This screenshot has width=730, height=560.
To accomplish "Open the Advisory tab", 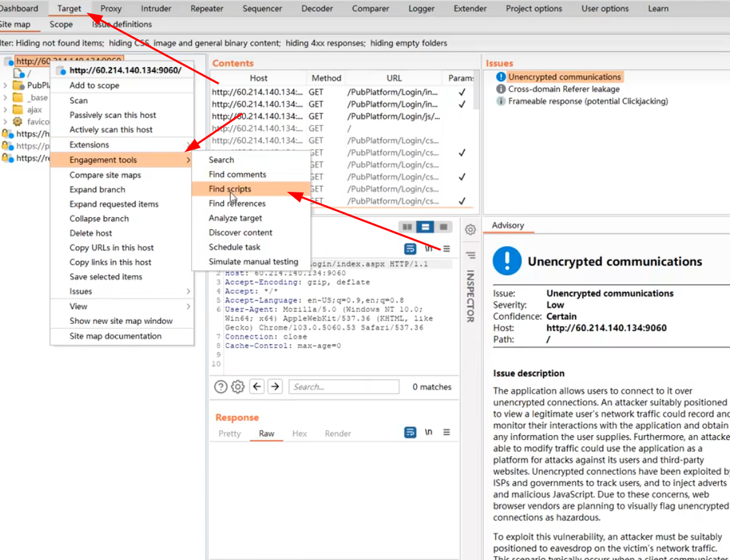I will 508,225.
